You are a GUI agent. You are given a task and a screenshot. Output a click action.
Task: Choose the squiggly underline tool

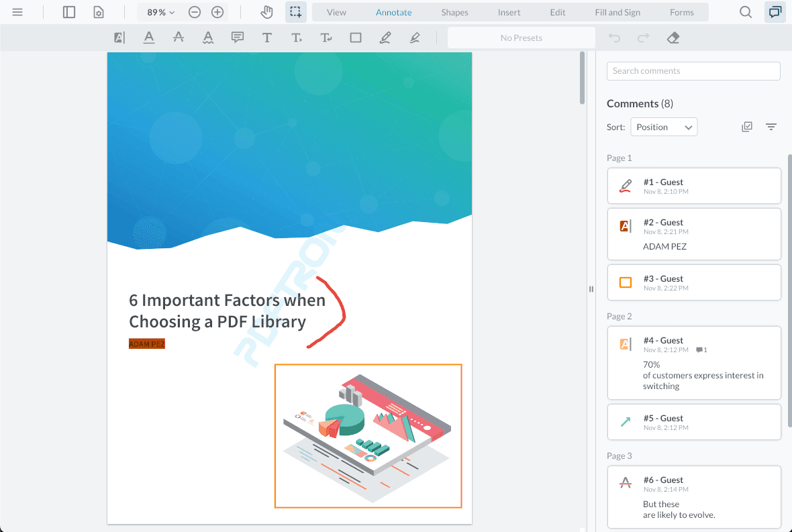pos(208,38)
